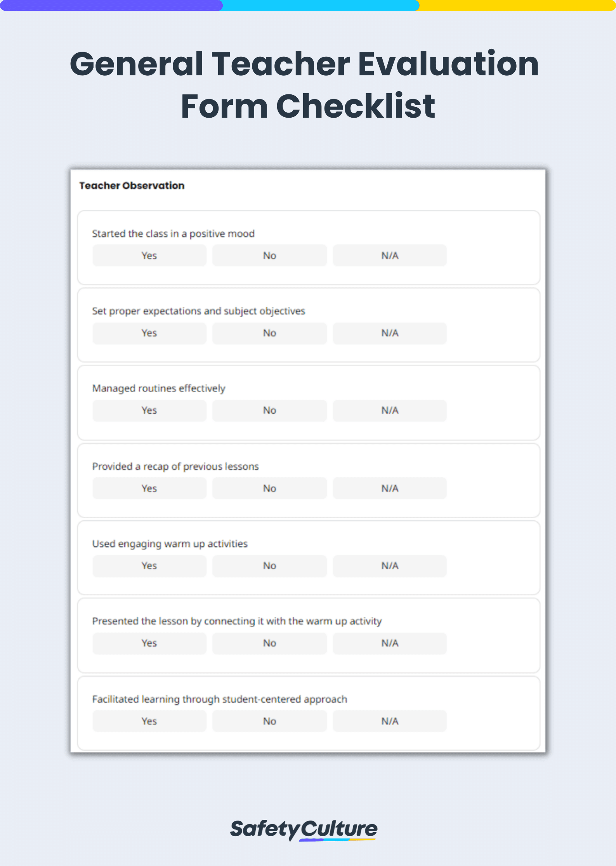Choose No for presented lesson connecting warm up
The image size is (616, 866).
(x=269, y=643)
